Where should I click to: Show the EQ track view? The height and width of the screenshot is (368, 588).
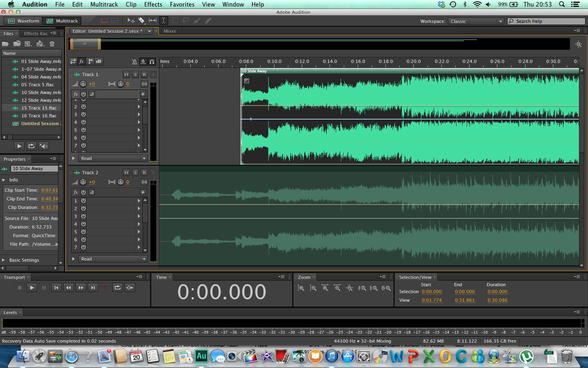click(99, 61)
